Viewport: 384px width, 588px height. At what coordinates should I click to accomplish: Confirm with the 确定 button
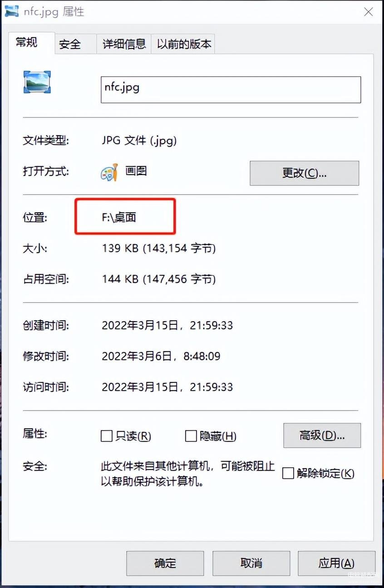click(x=165, y=563)
